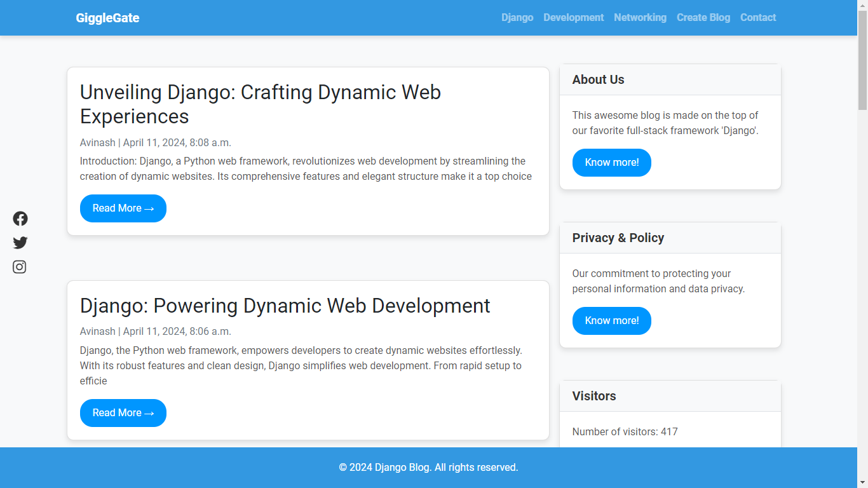This screenshot has width=868, height=488.
Task: Click Know more! under Privacy & Policy
Action: pos(612,321)
